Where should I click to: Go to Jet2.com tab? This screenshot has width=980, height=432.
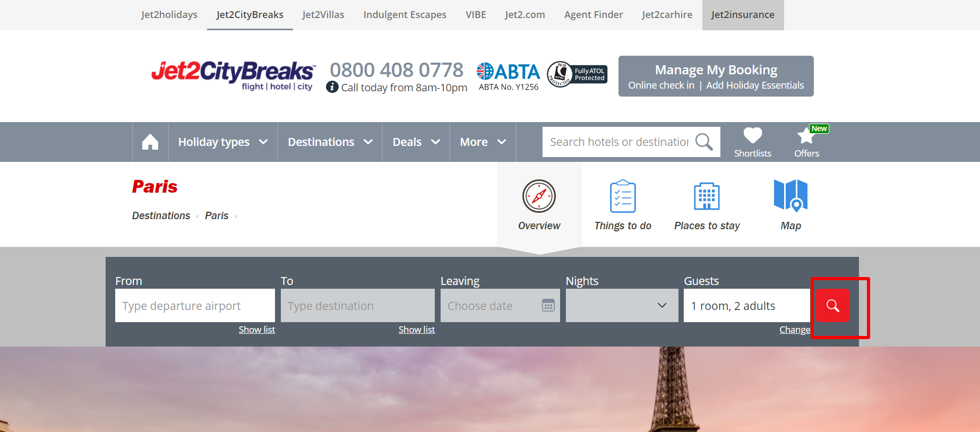(525, 15)
